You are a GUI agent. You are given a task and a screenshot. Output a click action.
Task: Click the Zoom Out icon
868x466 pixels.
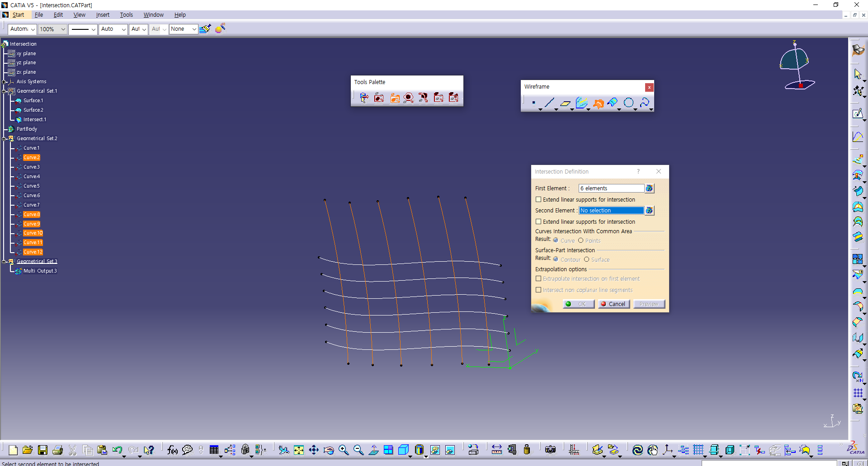[359, 450]
